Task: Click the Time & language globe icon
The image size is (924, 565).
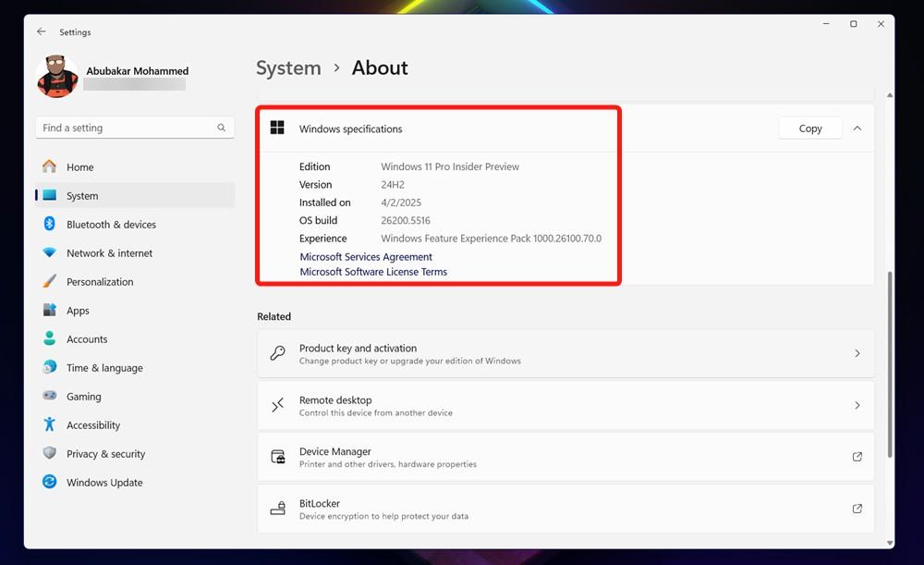Action: click(x=50, y=367)
